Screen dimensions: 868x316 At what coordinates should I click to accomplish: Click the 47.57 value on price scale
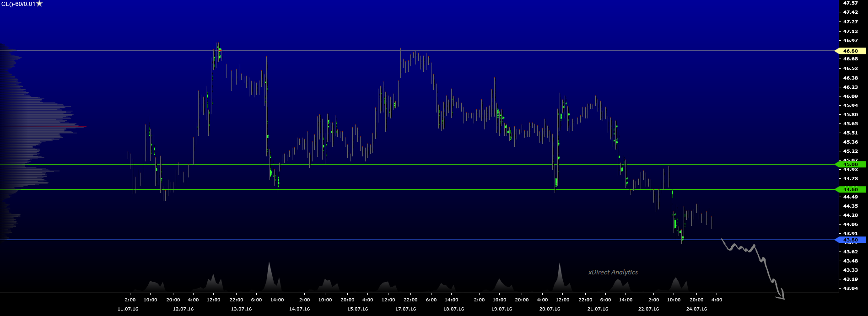coord(851,3)
